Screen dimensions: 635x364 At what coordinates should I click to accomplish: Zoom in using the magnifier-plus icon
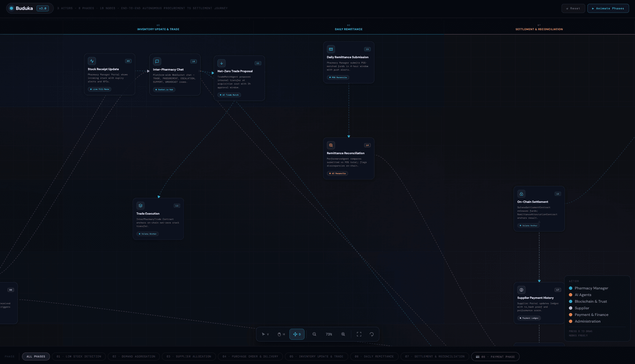[x=343, y=334]
